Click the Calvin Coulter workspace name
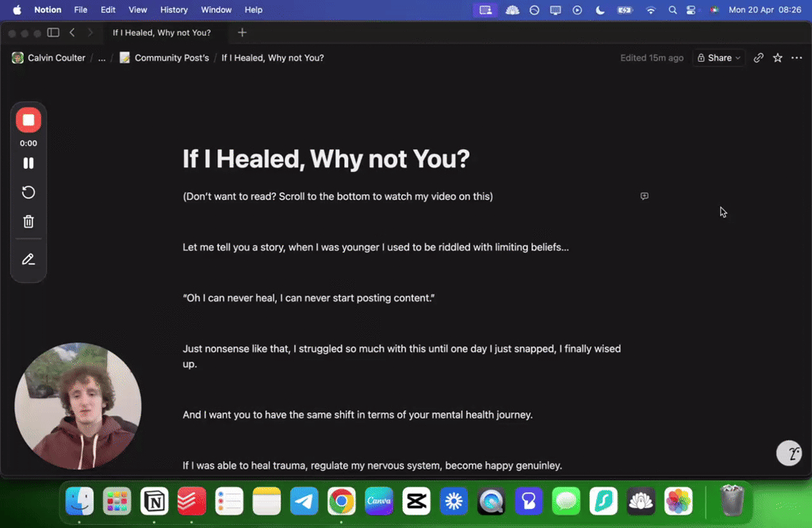The height and width of the screenshot is (528, 812). coord(56,57)
